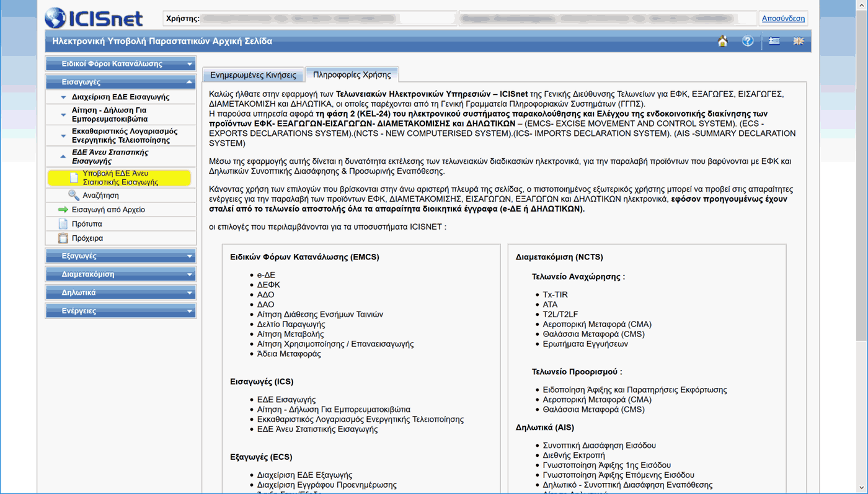Click 'Ειδικών Φόρων Κατανάλωσης (EMCS)' heading
868x494 pixels.
coord(304,257)
